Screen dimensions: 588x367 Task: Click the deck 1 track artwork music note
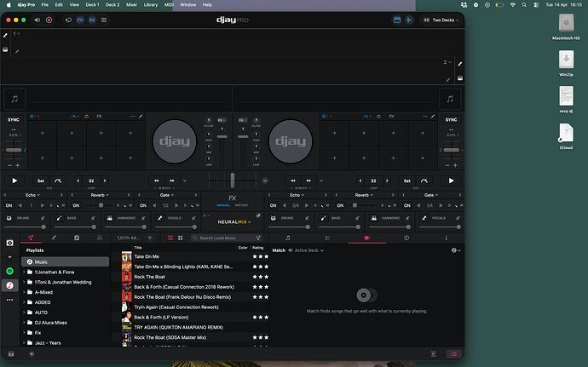[14, 99]
